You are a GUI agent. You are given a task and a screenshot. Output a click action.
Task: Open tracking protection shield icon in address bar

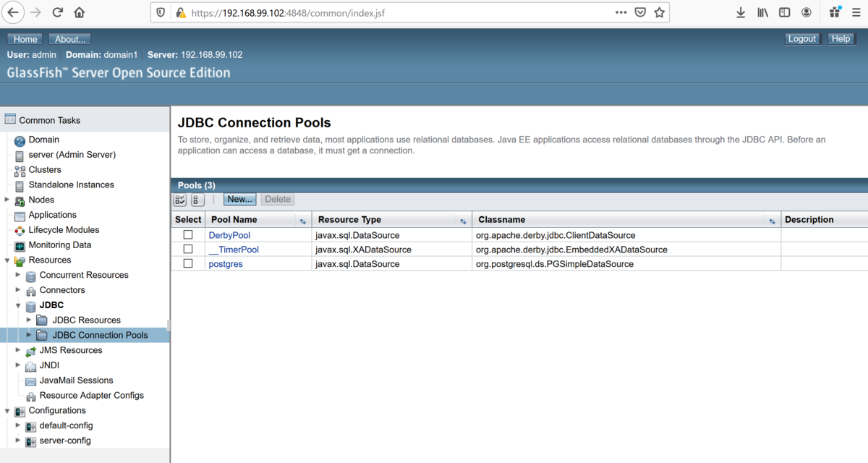pyautogui.click(x=161, y=13)
